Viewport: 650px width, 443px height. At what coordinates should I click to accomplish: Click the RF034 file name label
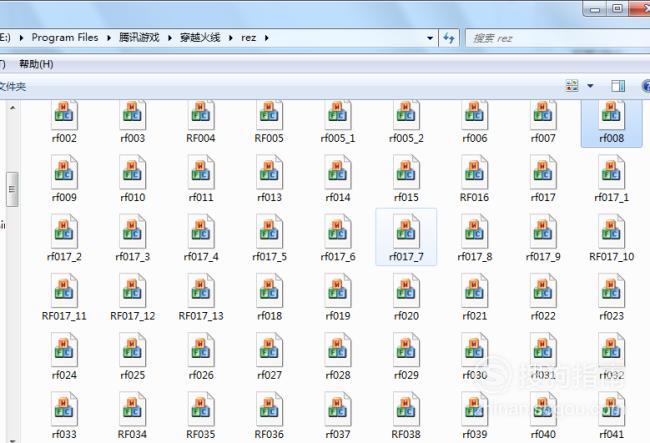pyautogui.click(x=133, y=434)
